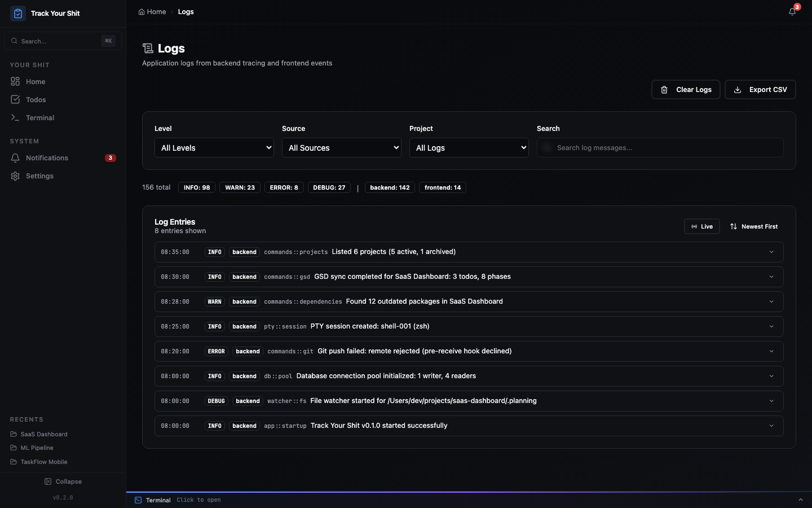Click the Notifications bell icon in sidebar
Screen dimensions: 812x508
coord(15,158)
